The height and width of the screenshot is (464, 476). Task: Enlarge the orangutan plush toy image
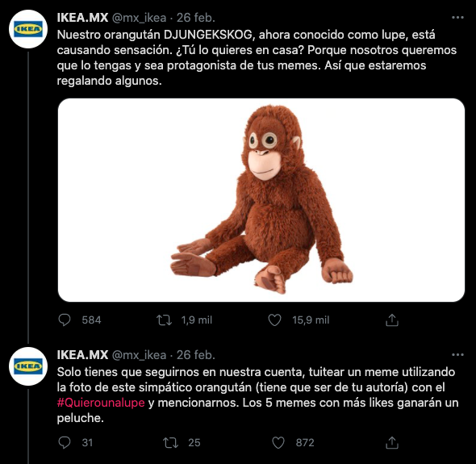261,200
